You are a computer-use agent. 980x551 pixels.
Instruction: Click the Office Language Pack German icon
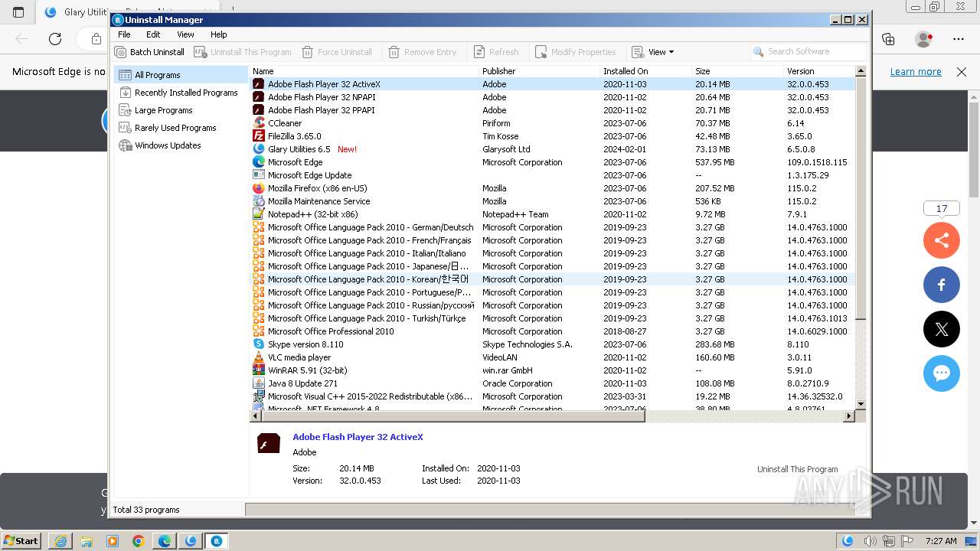(259, 227)
